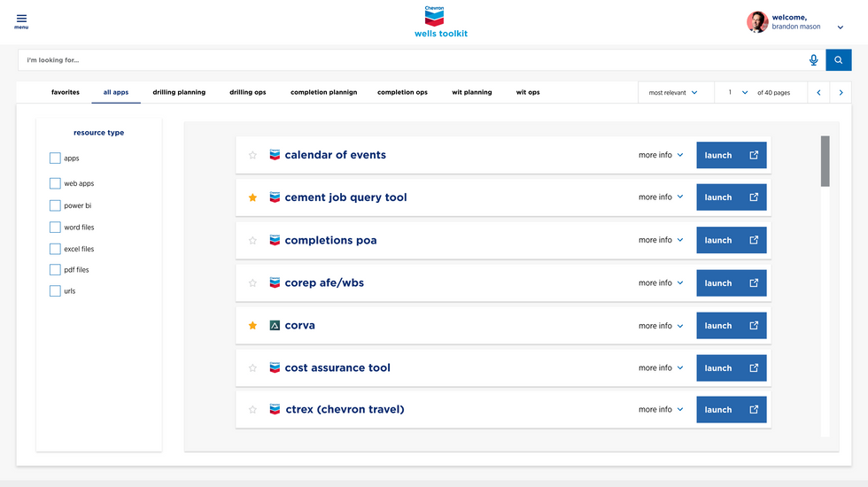Click the microphone voice search icon
This screenshot has width=868, height=487.
click(813, 60)
